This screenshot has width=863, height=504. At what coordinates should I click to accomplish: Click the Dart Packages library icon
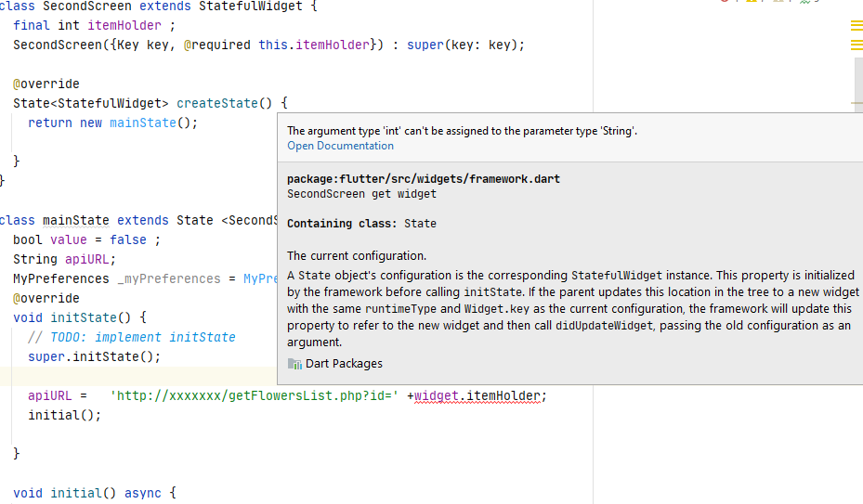pyautogui.click(x=294, y=364)
